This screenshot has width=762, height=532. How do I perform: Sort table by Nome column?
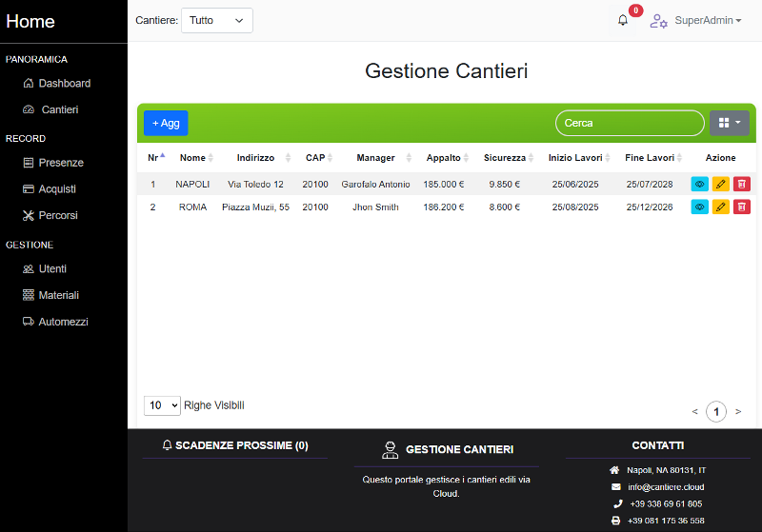196,158
